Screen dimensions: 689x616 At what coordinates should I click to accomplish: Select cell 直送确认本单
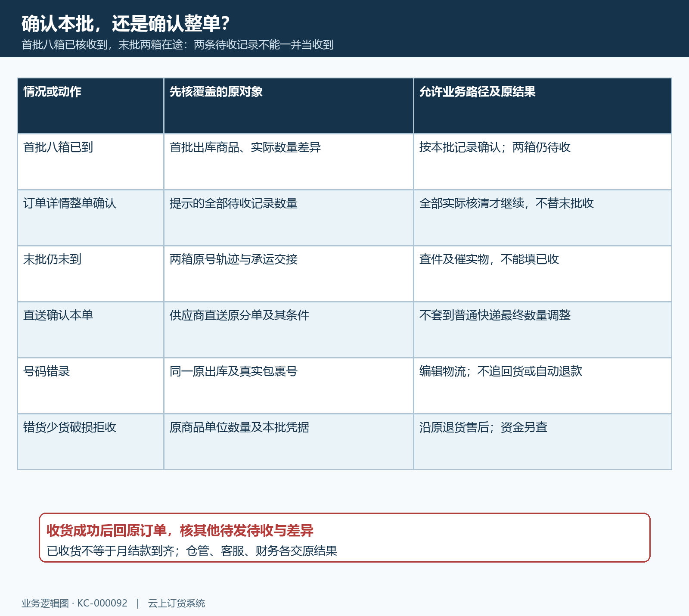(x=90, y=330)
